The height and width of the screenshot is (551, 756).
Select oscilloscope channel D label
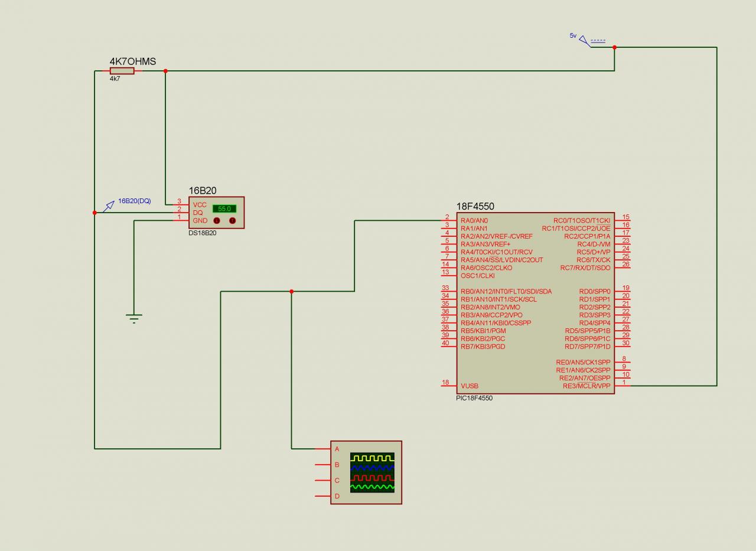pos(337,496)
